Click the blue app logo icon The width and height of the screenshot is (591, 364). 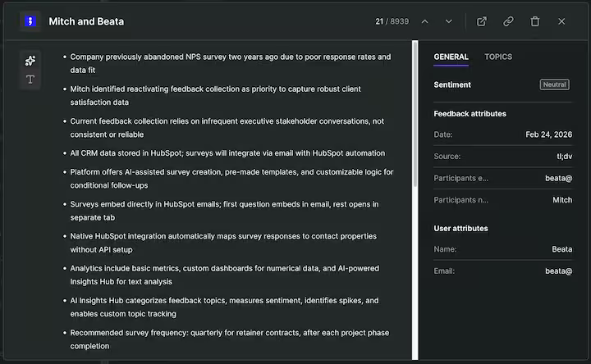tap(30, 21)
